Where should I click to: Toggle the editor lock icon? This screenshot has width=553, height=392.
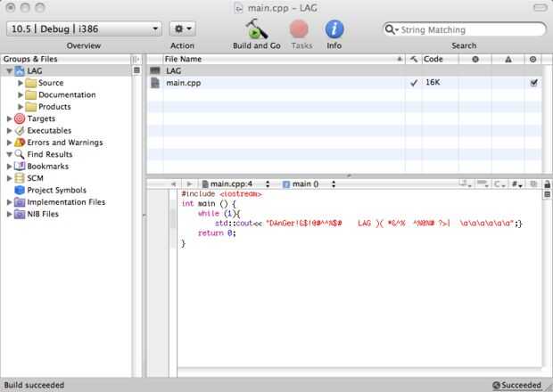547,184
